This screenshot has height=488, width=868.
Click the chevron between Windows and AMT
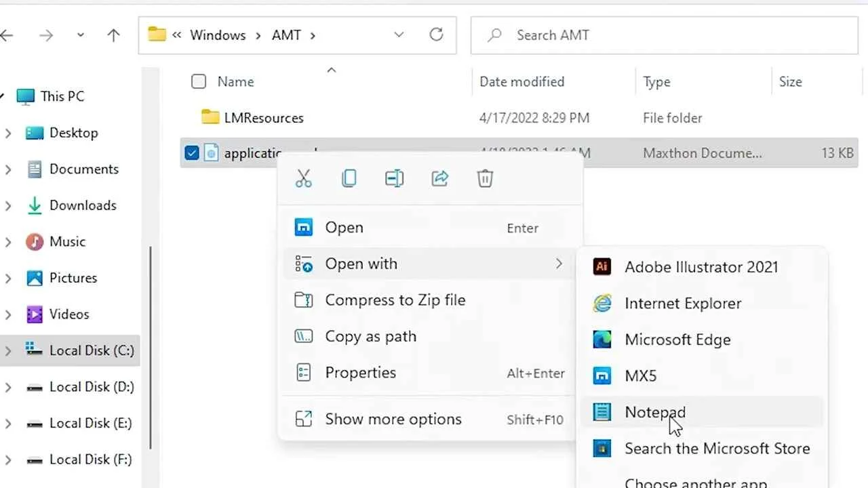pyautogui.click(x=258, y=35)
